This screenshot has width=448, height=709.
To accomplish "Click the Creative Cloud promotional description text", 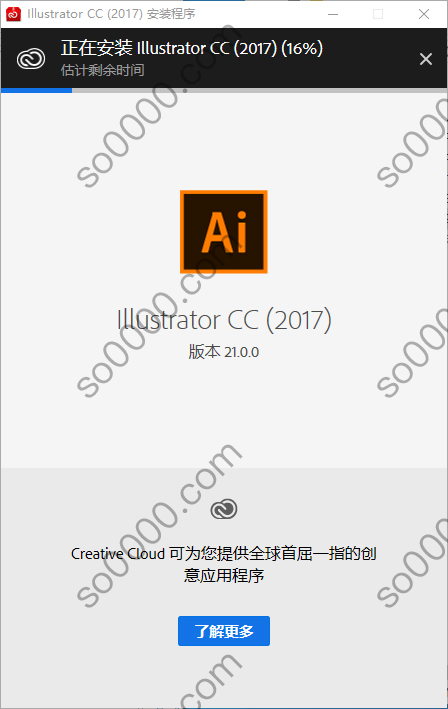I will click(x=224, y=564).
